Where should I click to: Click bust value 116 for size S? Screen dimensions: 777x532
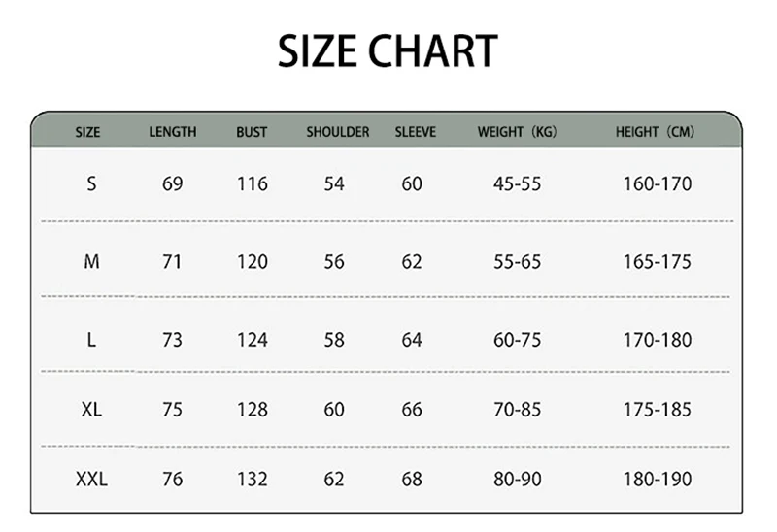[253, 183]
